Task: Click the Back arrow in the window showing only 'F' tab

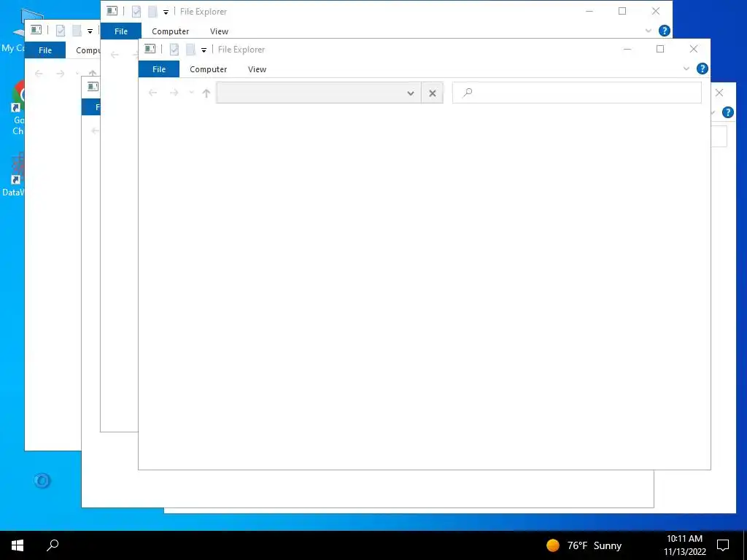Action: click(96, 131)
